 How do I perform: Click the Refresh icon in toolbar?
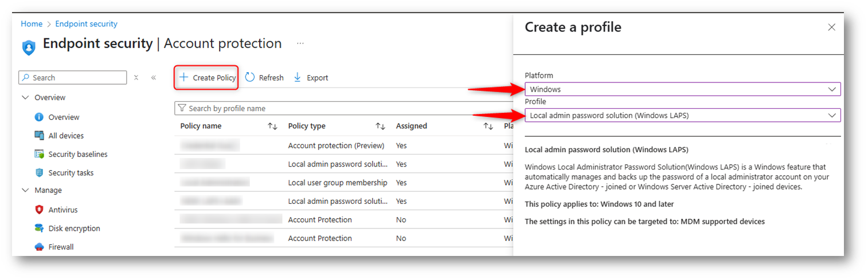coord(250,77)
